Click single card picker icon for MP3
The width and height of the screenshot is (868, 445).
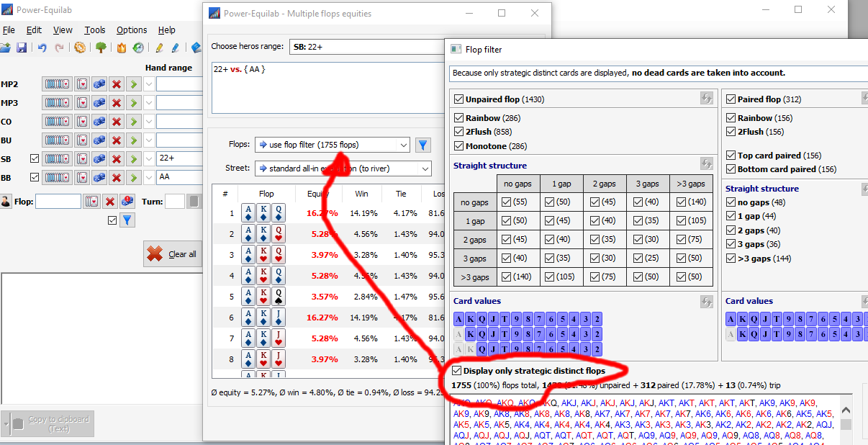point(82,103)
